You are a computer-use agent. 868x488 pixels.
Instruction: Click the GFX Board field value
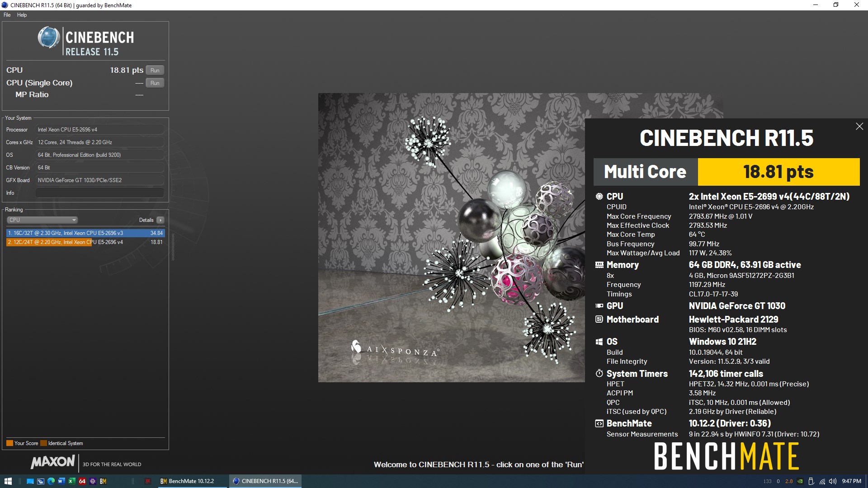point(100,180)
